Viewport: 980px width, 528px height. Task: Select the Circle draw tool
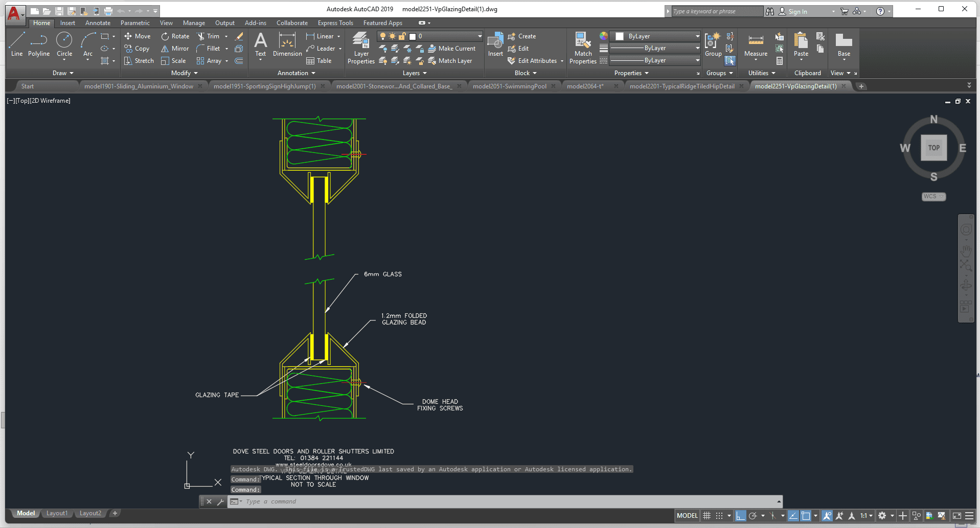pos(64,44)
